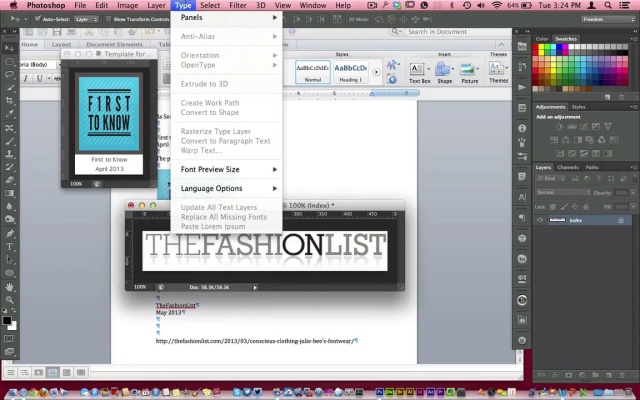Click the First to Know image thumbnail
The height and width of the screenshot is (400, 640).
tap(109, 114)
